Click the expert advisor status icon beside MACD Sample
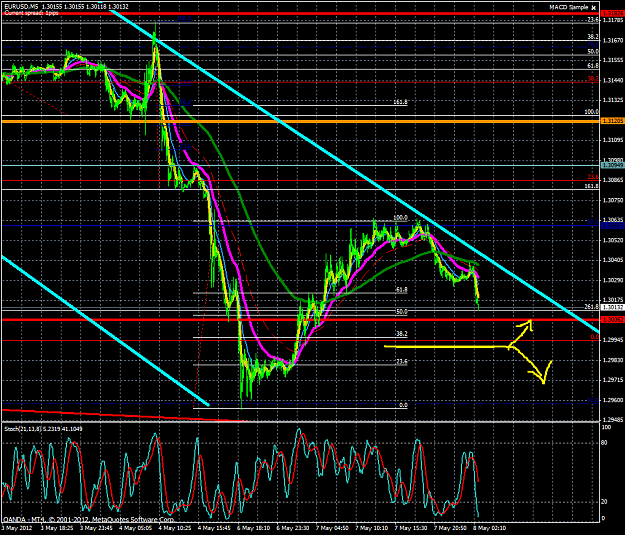Image resolution: width=625 pixels, height=535 pixels. 594,8
